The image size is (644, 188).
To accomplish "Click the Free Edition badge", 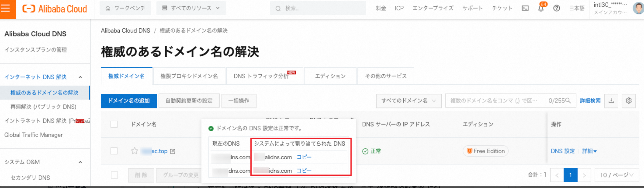I will coord(486,151).
